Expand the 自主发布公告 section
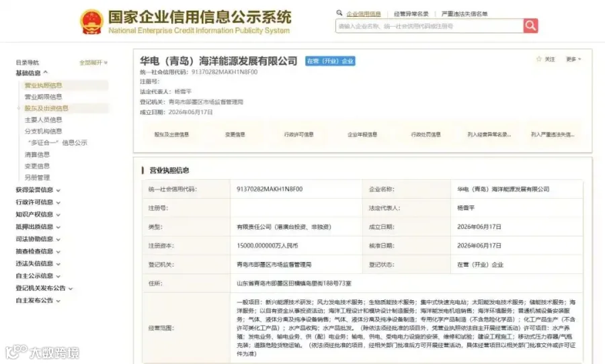The image size is (605, 364). click(x=38, y=300)
